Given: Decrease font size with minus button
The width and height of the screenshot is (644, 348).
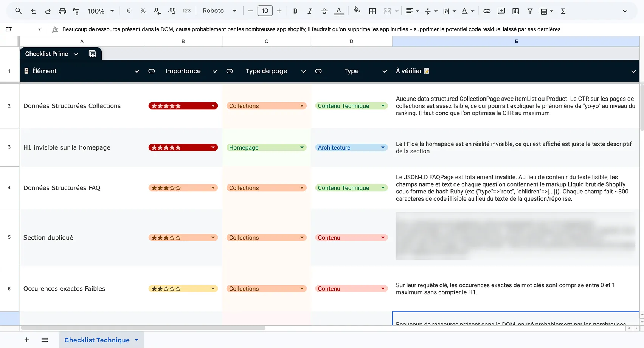Looking at the screenshot, I should click(x=250, y=11).
